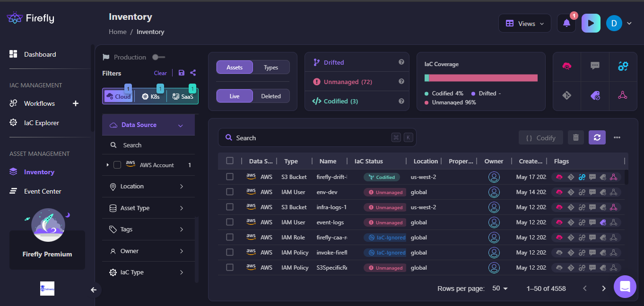Screen dimensions: 644x306
Task: Click the cloud flag in the S3SpecificRe row
Action: click(x=559, y=268)
